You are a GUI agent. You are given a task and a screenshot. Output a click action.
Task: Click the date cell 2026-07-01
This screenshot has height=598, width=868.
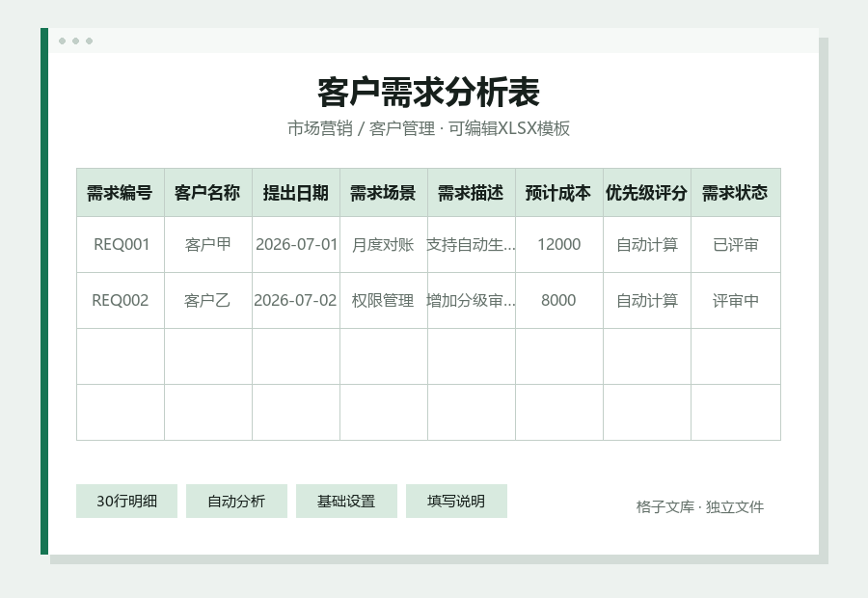tap(296, 245)
